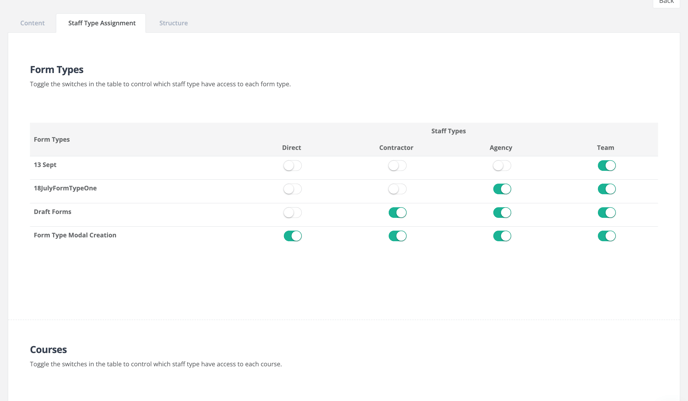Enable Direct access for 18JulyFormTypeOne
This screenshot has width=688, height=401.
(292, 189)
